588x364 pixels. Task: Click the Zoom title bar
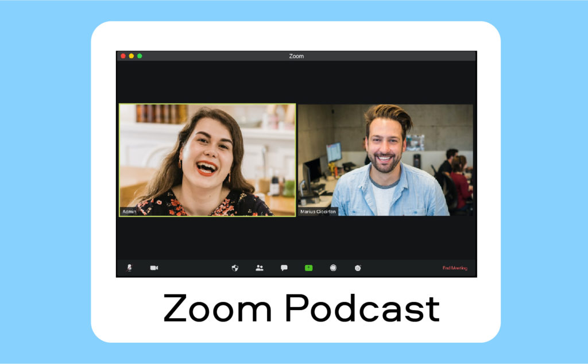(295, 56)
